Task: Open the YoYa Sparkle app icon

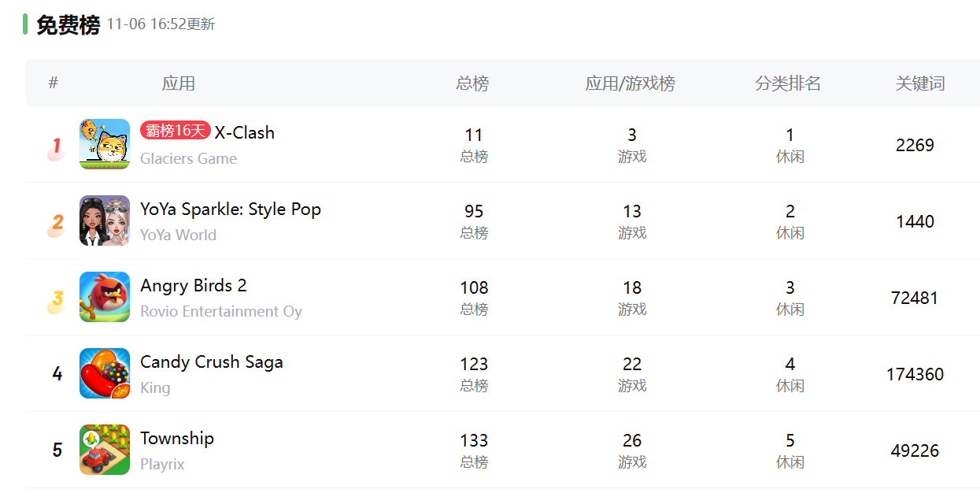Action: click(105, 221)
